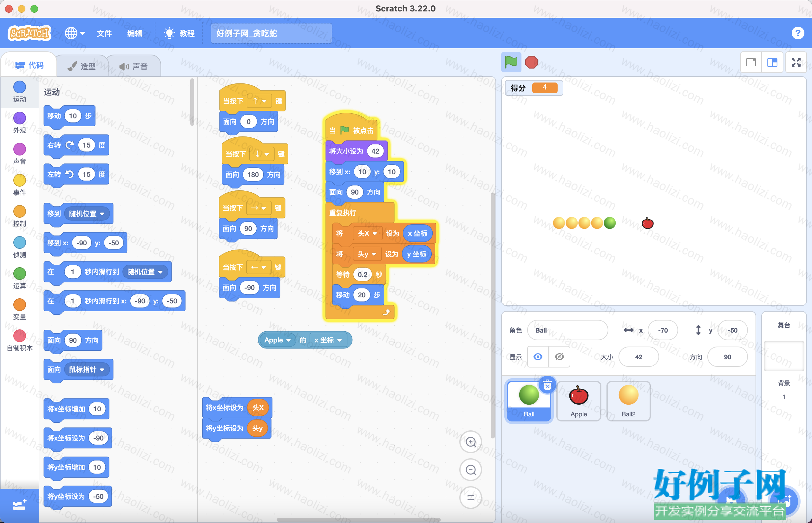Open the down arrow key dropdown

[x=262, y=154]
